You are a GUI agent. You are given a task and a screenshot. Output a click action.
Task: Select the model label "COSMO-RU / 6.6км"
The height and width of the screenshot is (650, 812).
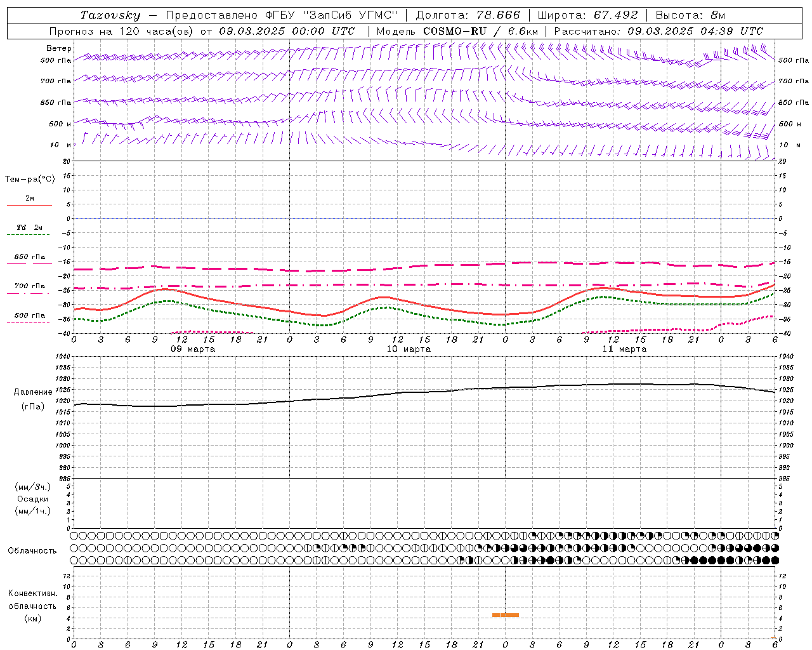[x=480, y=31]
